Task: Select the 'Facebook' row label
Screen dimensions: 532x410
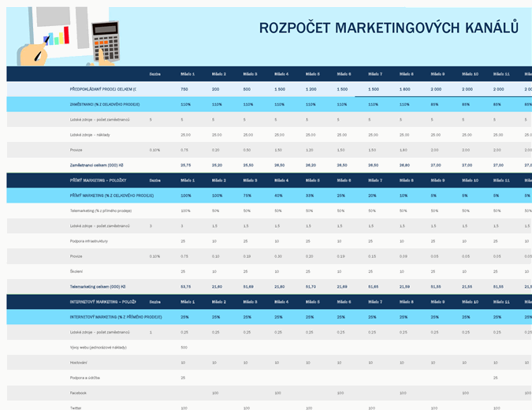Action: point(78,392)
